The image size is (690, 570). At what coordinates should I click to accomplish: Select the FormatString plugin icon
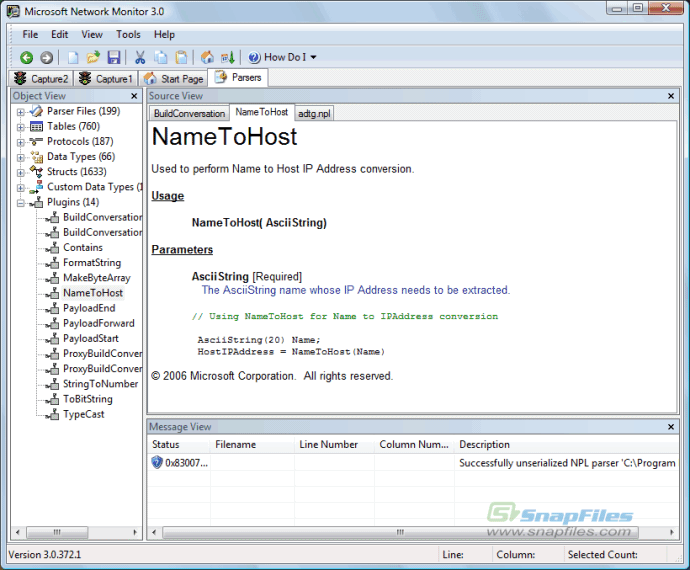click(52, 263)
